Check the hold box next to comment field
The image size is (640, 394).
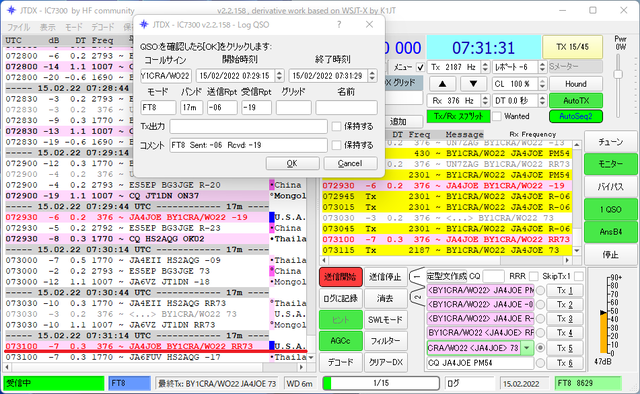tap(336, 145)
